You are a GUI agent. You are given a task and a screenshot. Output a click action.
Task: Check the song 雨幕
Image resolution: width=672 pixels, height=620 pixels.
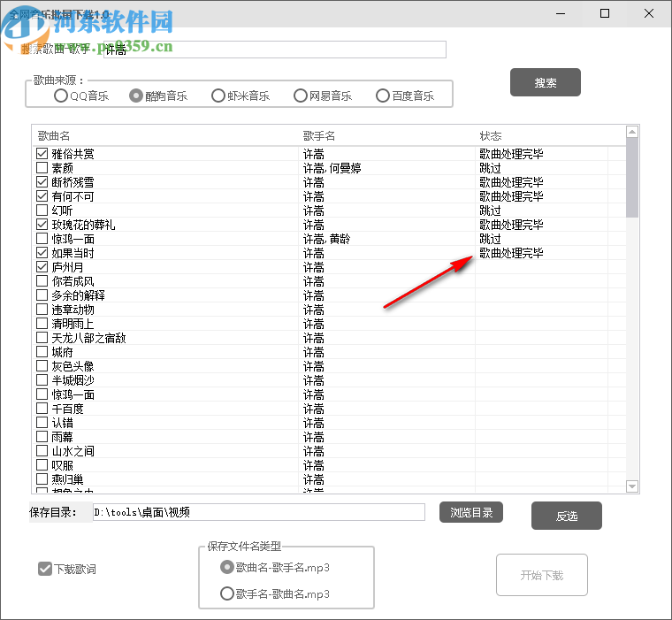click(42, 437)
